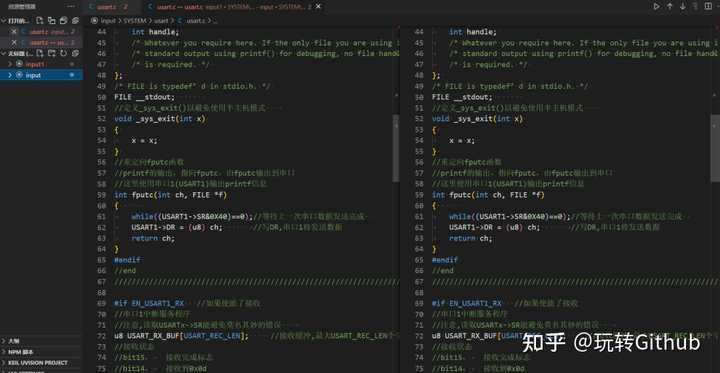Click breadcrumb segment 'input'

[108, 21]
